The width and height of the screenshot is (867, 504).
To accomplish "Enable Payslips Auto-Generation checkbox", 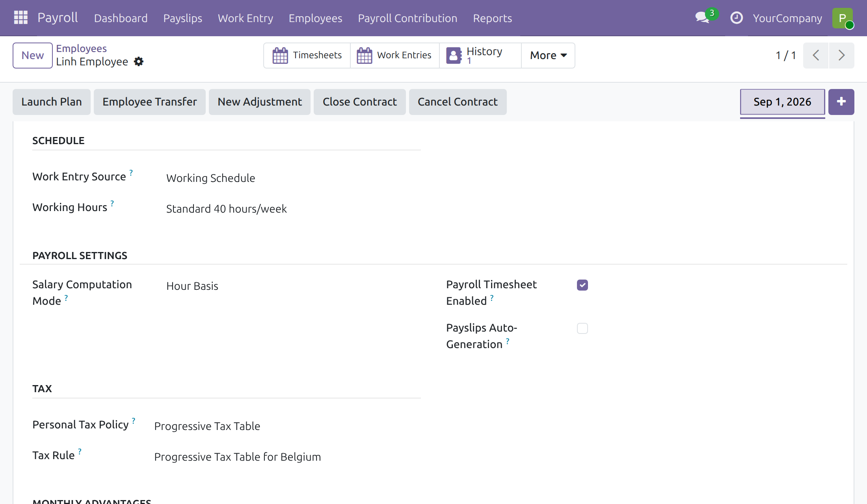I will 582,328.
